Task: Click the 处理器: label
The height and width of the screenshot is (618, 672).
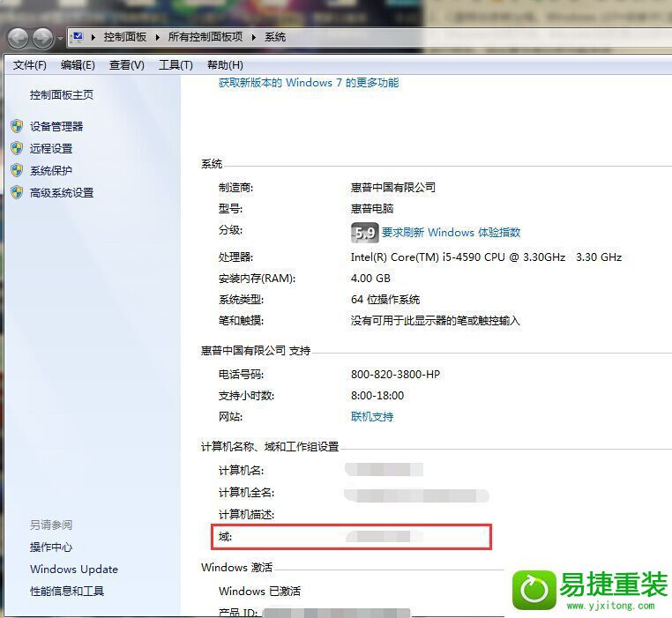Action: click(235, 257)
